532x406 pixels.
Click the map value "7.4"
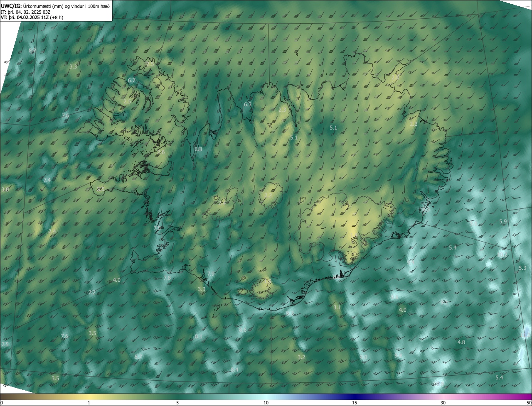click(x=47, y=180)
